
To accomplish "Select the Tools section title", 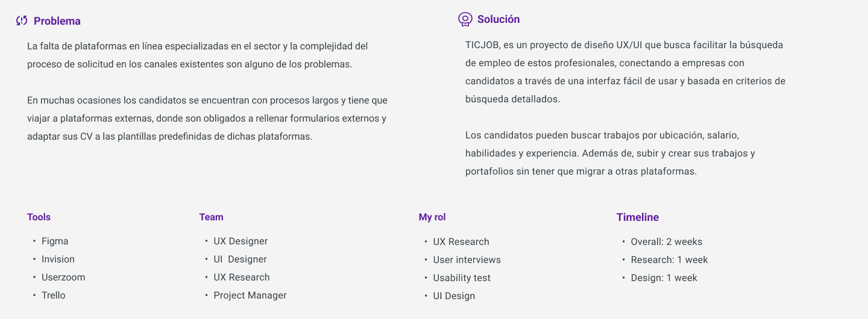I will point(39,217).
